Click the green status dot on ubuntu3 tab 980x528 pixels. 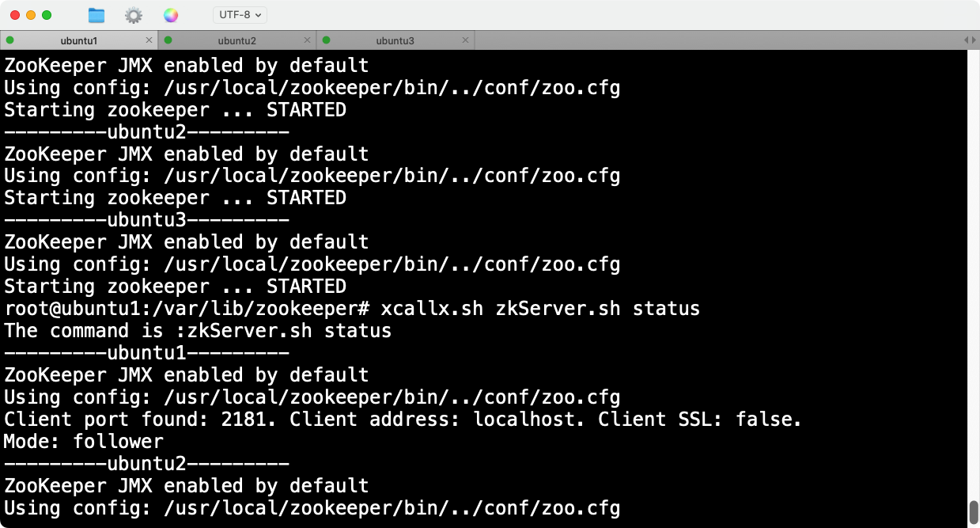(327, 40)
